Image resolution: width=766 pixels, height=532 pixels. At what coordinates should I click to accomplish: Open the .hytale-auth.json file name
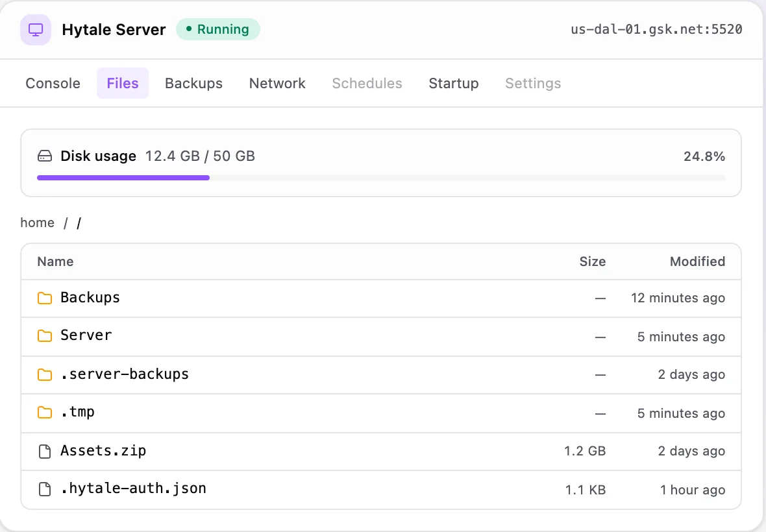[133, 489]
